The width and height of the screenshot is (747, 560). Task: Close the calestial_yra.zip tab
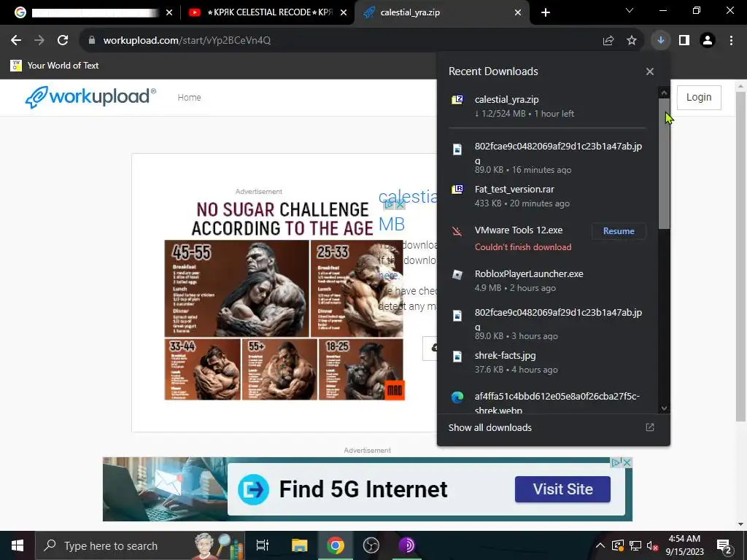point(518,12)
